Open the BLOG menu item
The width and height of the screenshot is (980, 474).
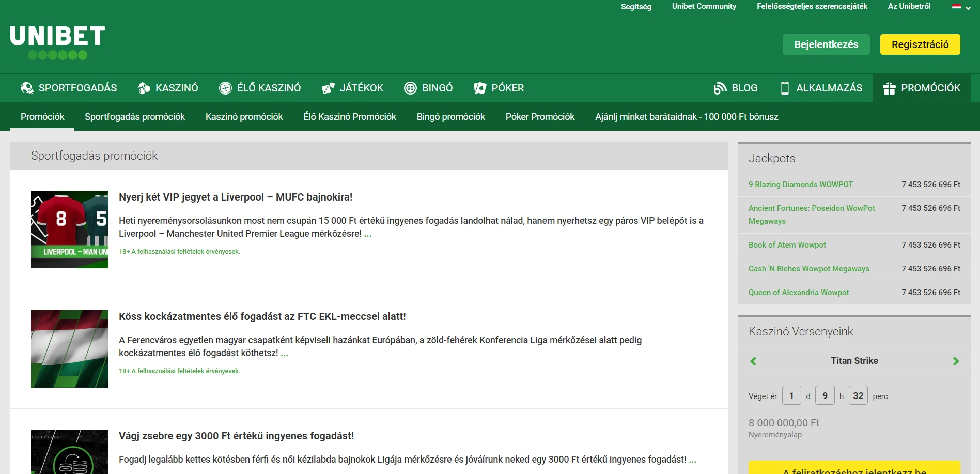click(x=736, y=88)
